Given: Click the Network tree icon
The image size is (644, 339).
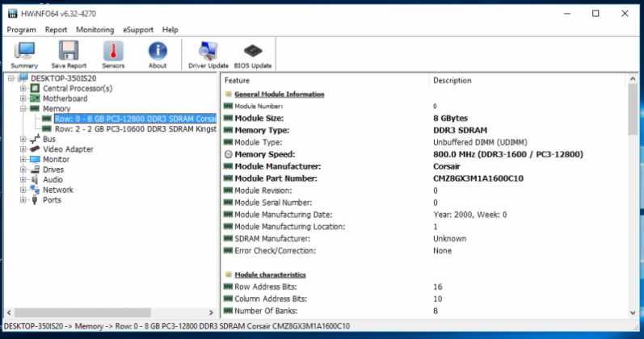Looking at the screenshot, I should tap(35, 190).
